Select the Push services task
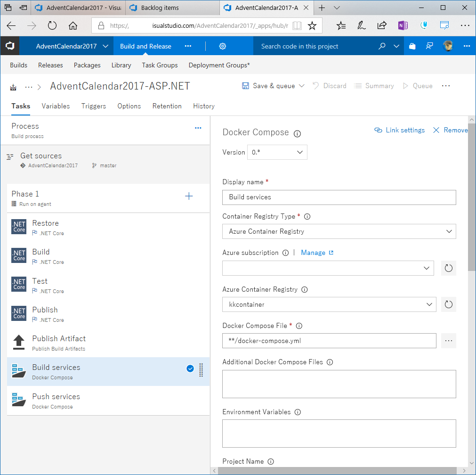This screenshot has width=476, height=475. [108, 401]
